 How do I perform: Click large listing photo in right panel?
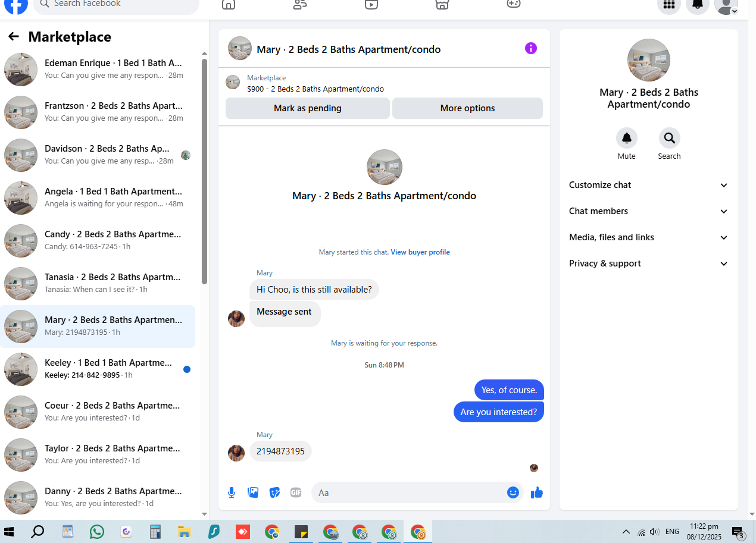click(x=649, y=60)
